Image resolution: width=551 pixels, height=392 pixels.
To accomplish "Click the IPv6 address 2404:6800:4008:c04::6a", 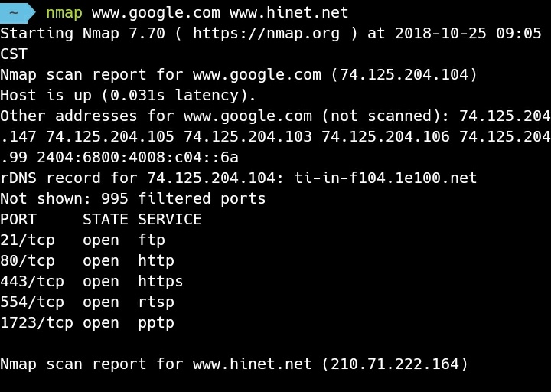I will point(138,158).
